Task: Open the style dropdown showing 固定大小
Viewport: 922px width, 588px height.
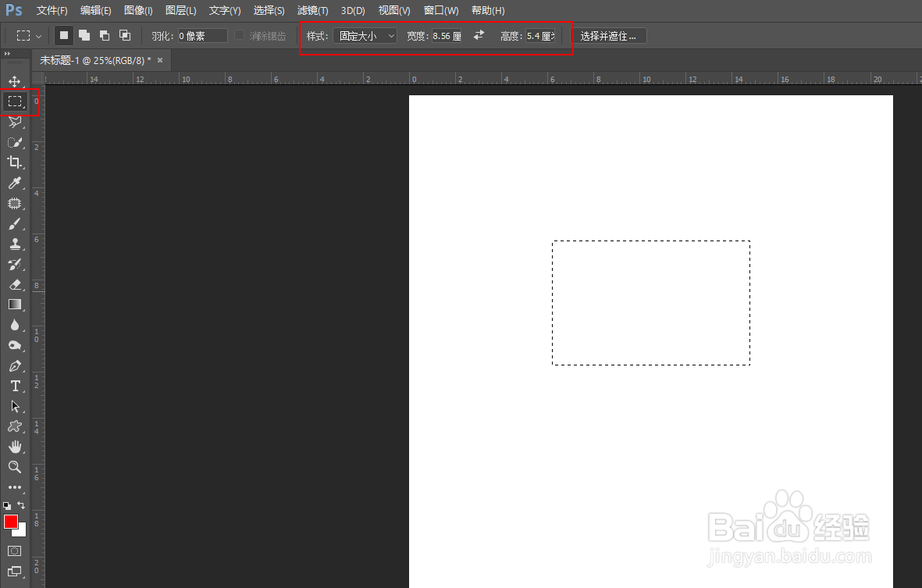Action: 365,36
